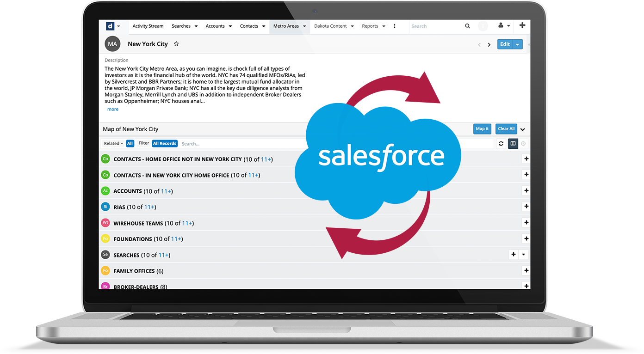Image resolution: width=644 pixels, height=354 pixels.
Task: Switch to the grid list view icon
Action: pyautogui.click(x=513, y=144)
